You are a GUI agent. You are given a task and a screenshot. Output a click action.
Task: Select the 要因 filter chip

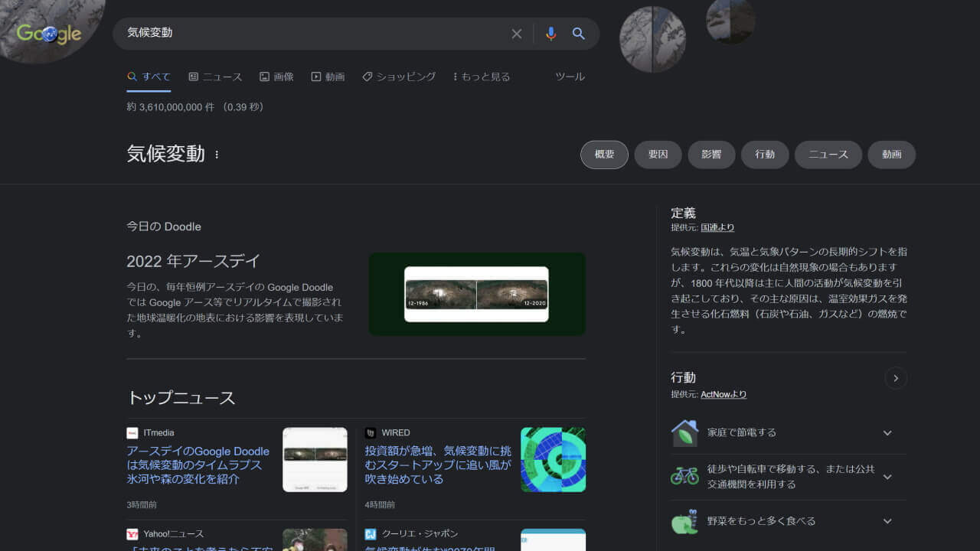pos(658,155)
